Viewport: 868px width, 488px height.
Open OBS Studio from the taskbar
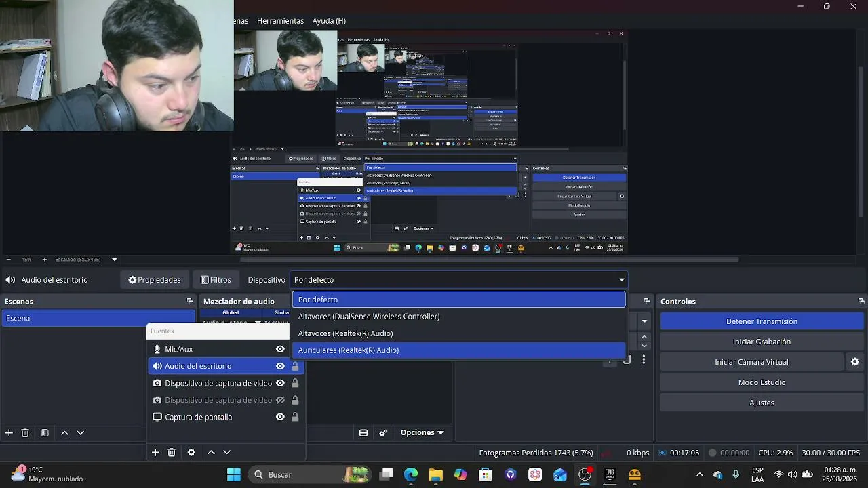point(585,474)
